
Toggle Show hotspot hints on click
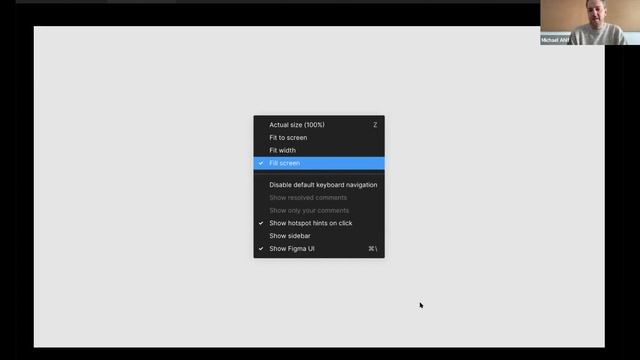click(319, 223)
